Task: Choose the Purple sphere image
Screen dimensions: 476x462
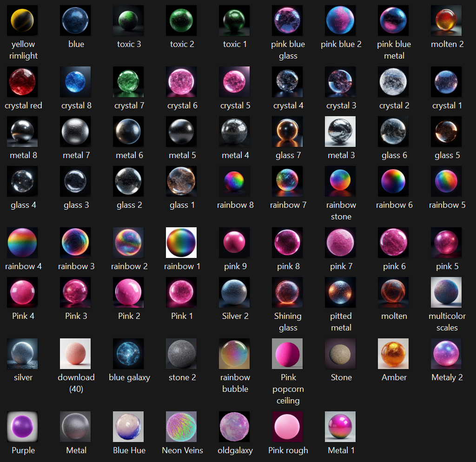Action: pos(22,427)
